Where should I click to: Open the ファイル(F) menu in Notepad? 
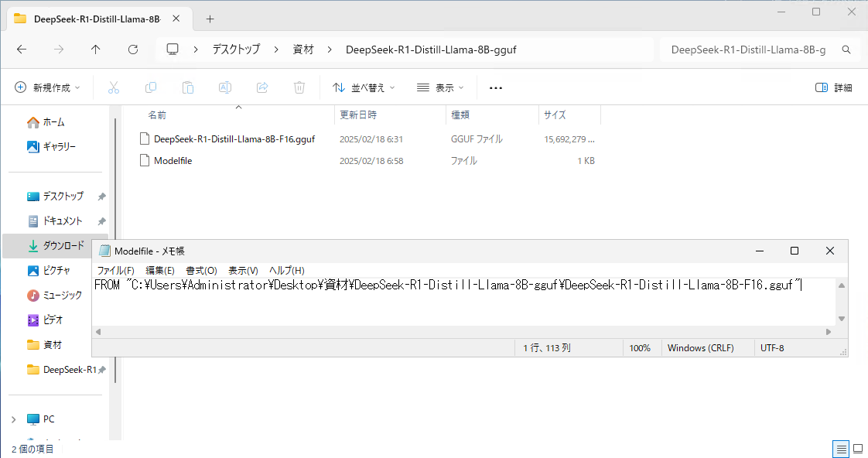pos(116,270)
